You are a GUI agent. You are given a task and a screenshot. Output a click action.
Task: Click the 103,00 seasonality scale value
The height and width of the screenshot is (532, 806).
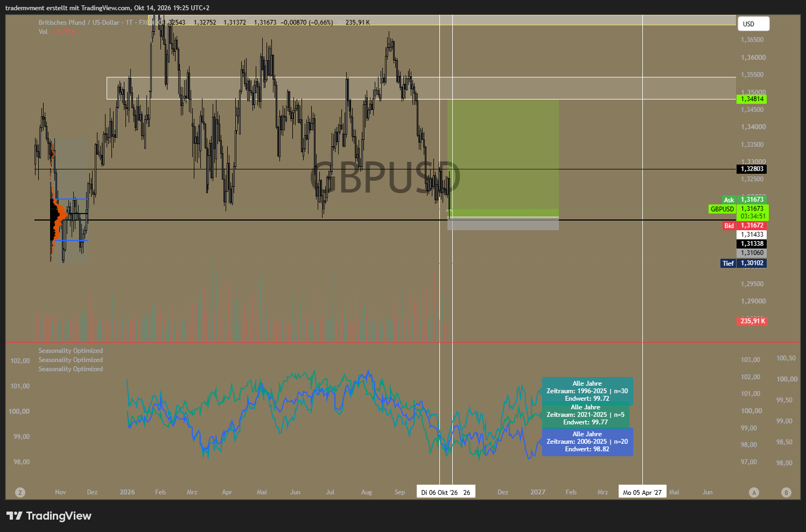pyautogui.click(x=751, y=360)
